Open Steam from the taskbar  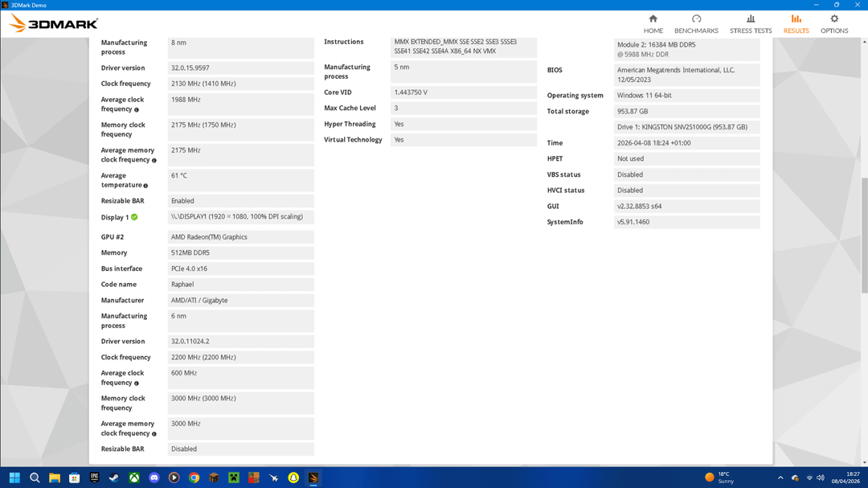[114, 478]
